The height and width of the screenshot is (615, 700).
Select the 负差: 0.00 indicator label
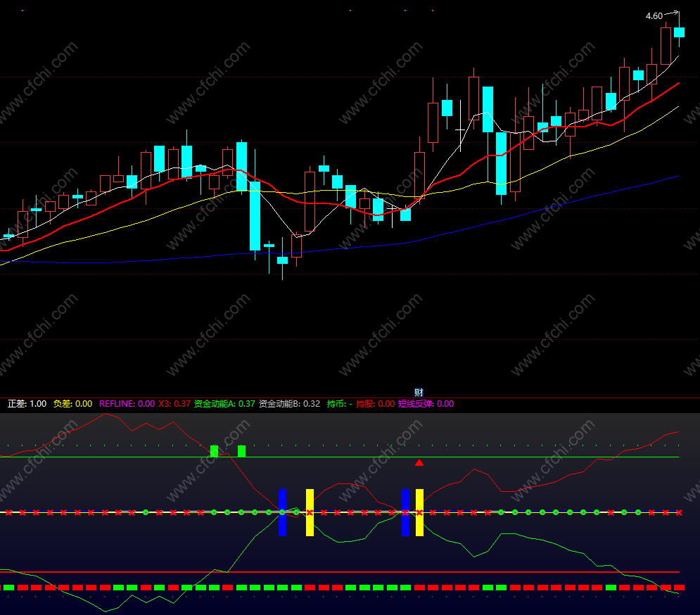pos(72,404)
